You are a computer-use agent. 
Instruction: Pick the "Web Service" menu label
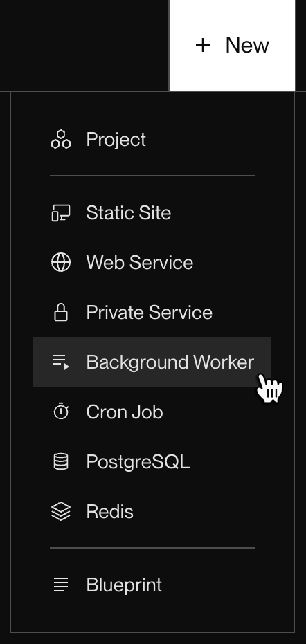pos(139,262)
